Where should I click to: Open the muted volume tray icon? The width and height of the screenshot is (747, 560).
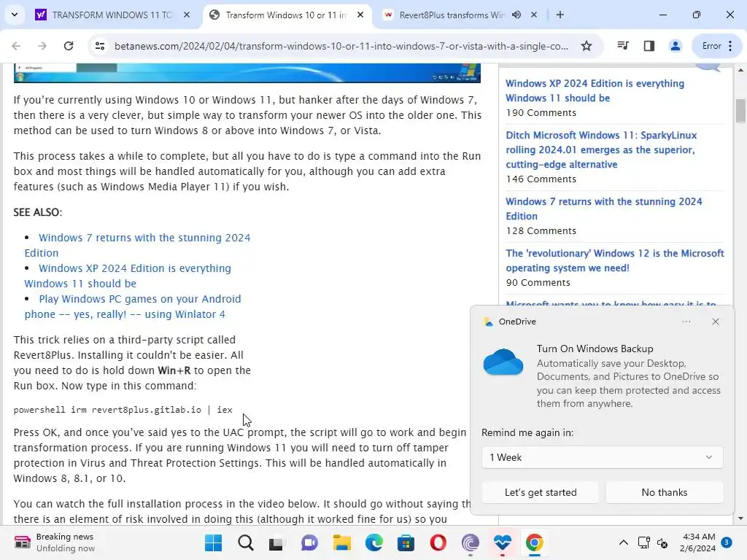pos(662,542)
